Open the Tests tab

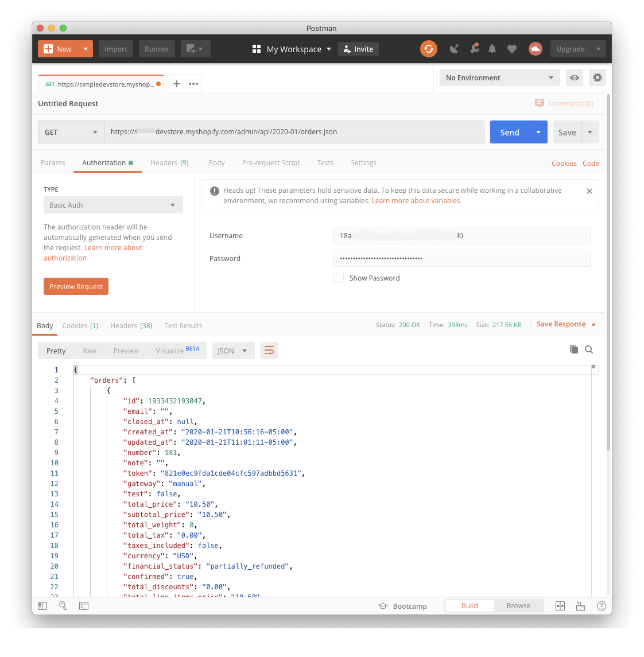325,163
